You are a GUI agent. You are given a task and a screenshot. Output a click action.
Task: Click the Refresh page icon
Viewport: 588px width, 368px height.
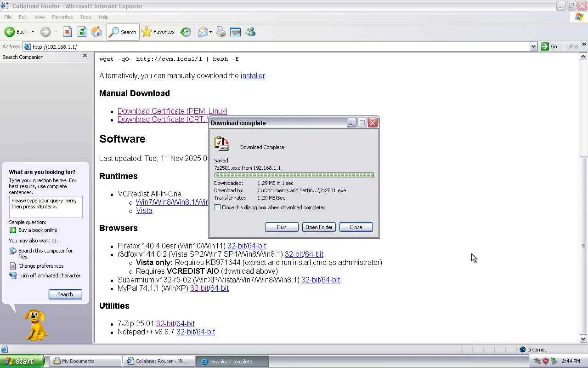[82, 32]
